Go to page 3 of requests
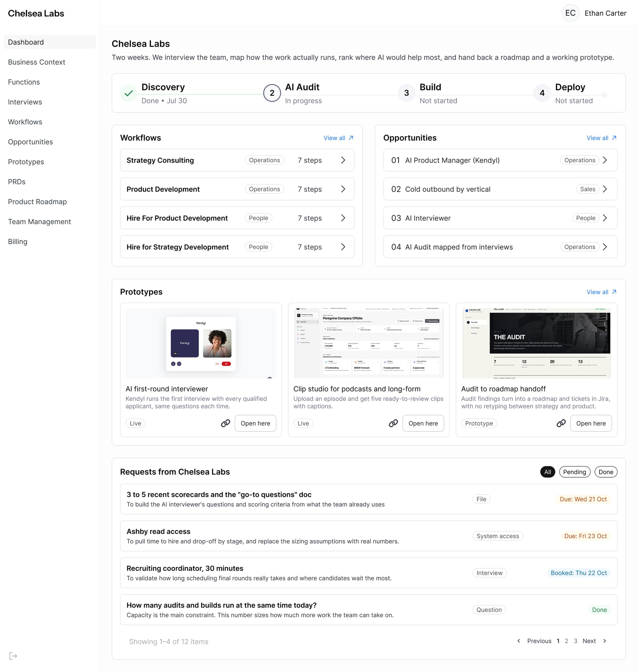This screenshot has width=638, height=672. pos(576,641)
